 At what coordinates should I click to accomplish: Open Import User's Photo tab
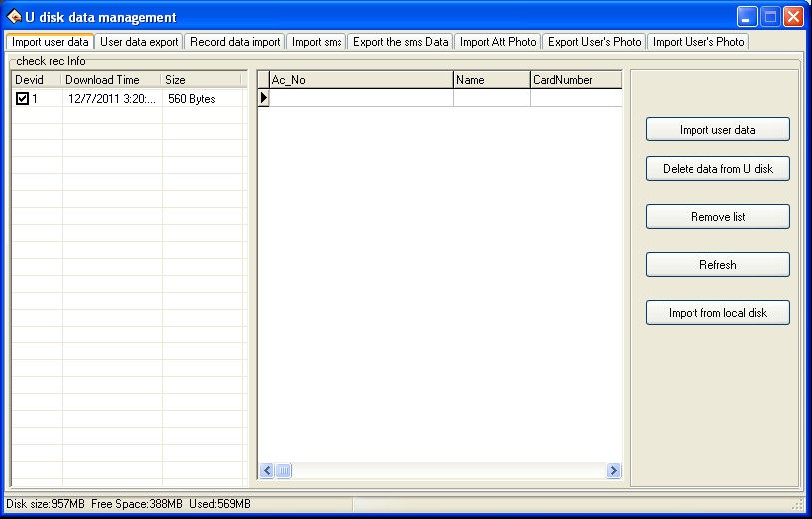tap(698, 42)
